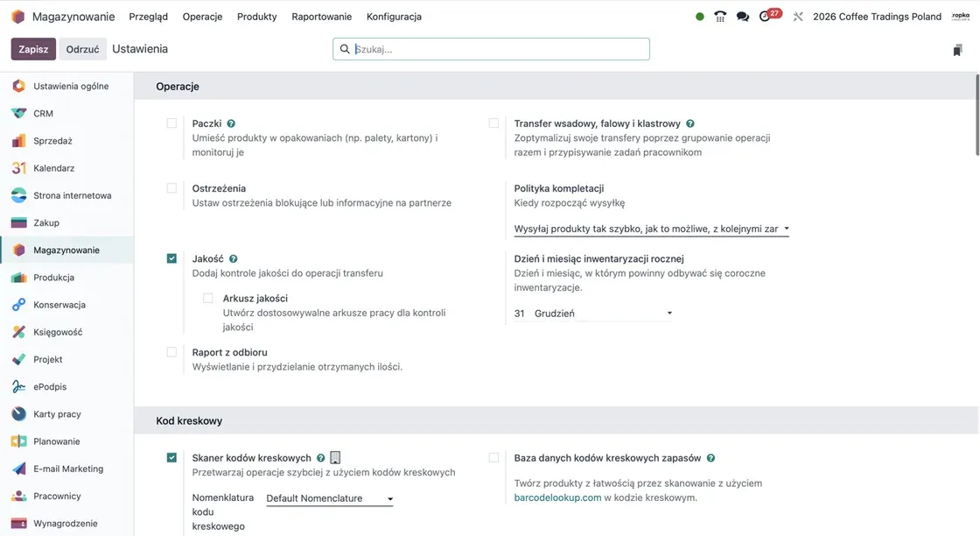Open the Raportowanie menu

(x=322, y=17)
